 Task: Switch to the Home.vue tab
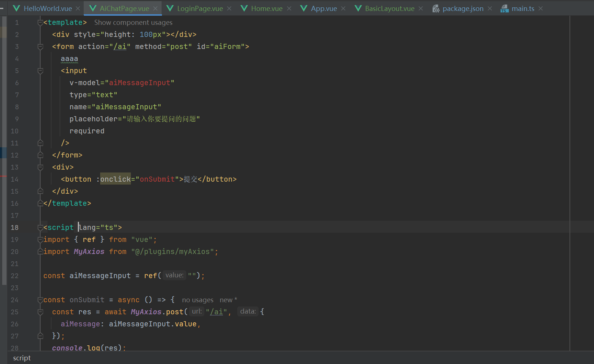pyautogui.click(x=267, y=8)
